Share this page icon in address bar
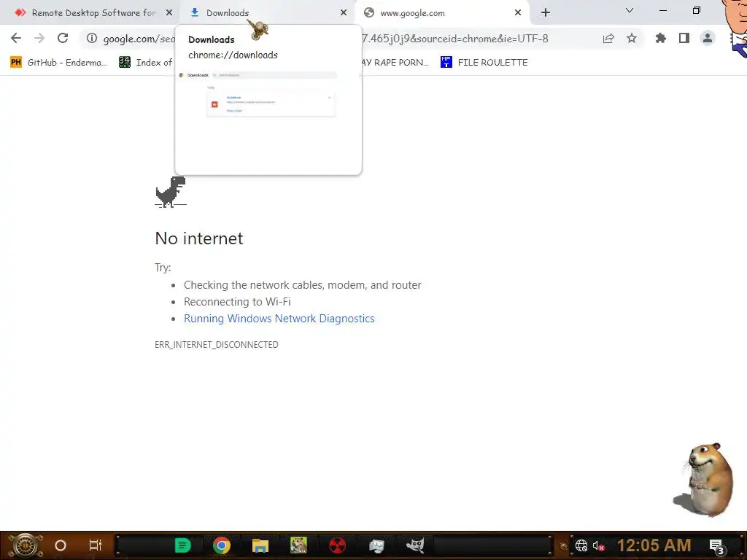The image size is (747, 560). click(x=608, y=39)
